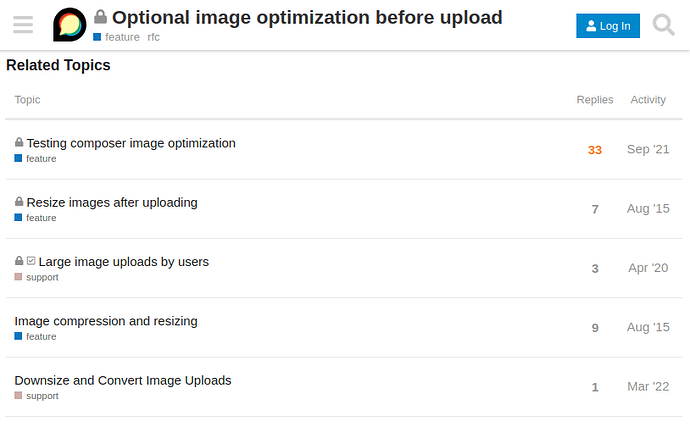This screenshot has height=427, width=690.
Task: Sort topics by Activity column
Action: pyautogui.click(x=648, y=100)
